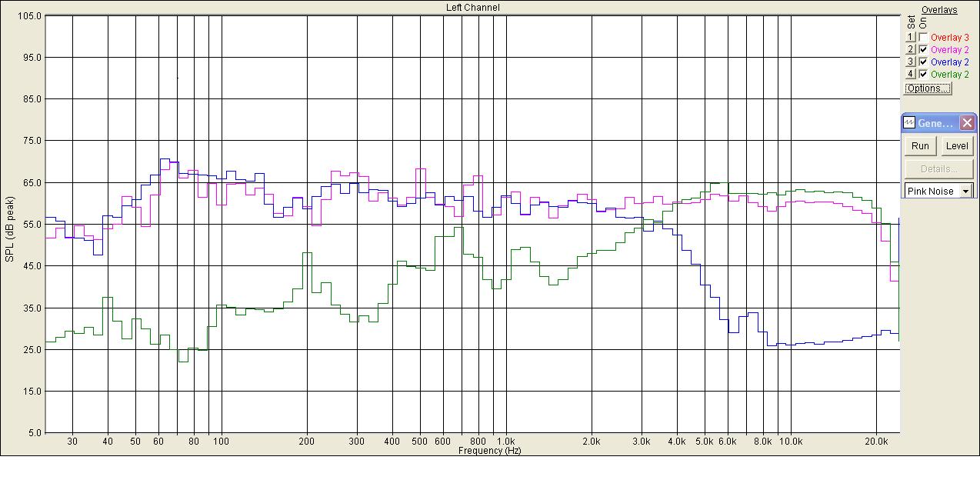The height and width of the screenshot is (490, 980).
Task: Click the 100 Hz frequency axis tick
Action: pyautogui.click(x=222, y=442)
